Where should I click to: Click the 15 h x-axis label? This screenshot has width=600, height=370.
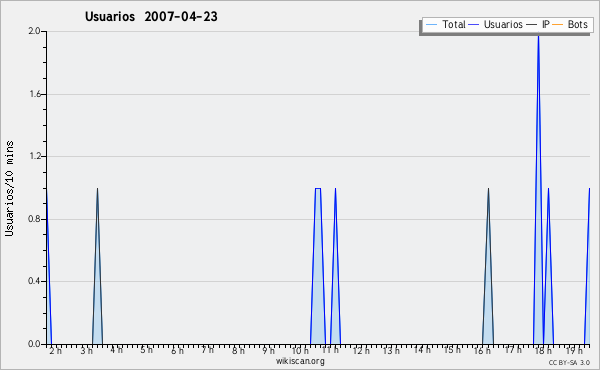[x=452, y=350]
